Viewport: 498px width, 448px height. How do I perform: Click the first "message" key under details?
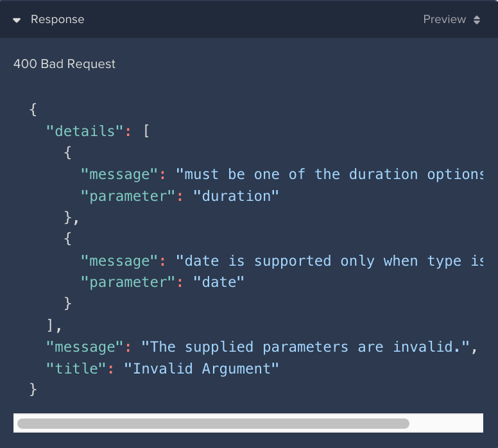(x=119, y=175)
